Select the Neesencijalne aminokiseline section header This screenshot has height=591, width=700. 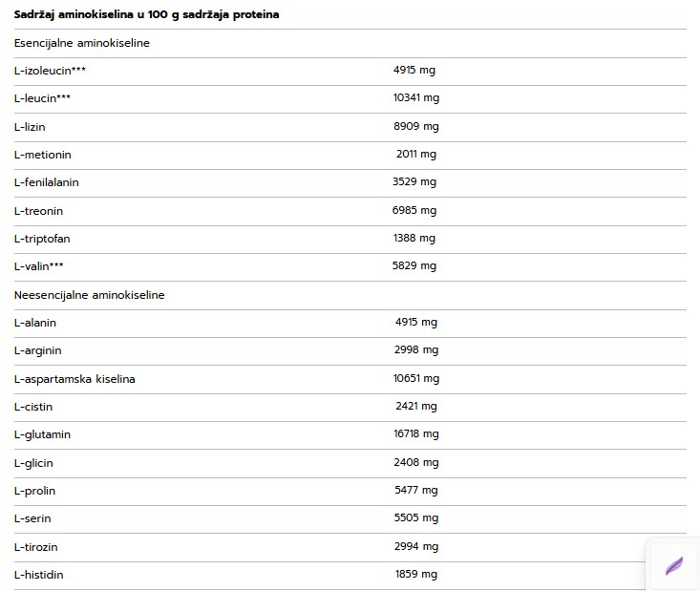click(90, 295)
